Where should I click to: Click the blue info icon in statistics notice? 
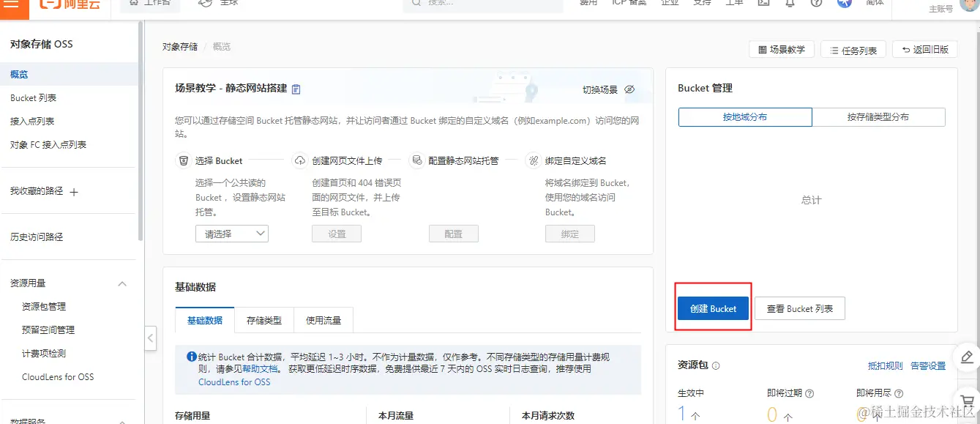(192, 357)
